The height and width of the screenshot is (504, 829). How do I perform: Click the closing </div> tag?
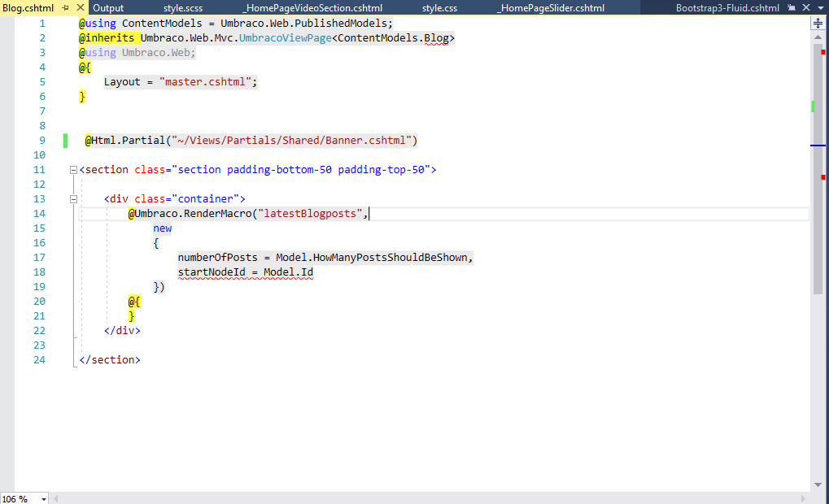(x=122, y=331)
